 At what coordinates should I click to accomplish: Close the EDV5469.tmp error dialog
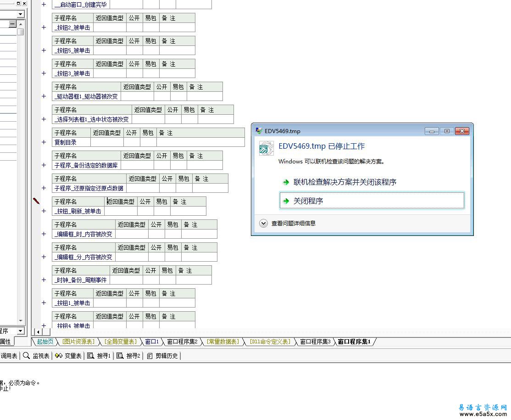coord(462,131)
